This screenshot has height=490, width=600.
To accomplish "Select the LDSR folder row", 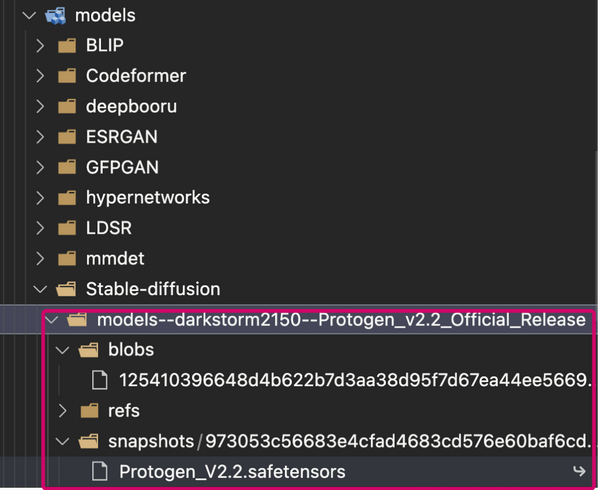I will tap(109, 228).
